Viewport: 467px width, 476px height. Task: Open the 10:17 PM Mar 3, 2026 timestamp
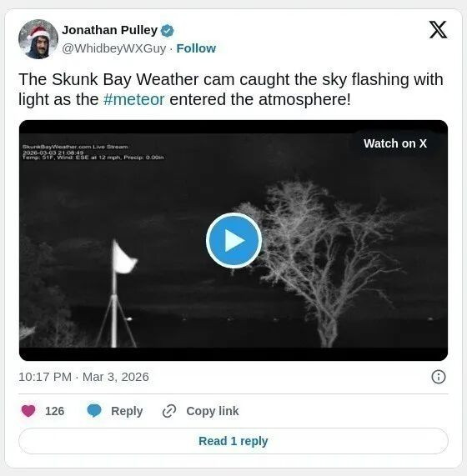click(x=83, y=377)
